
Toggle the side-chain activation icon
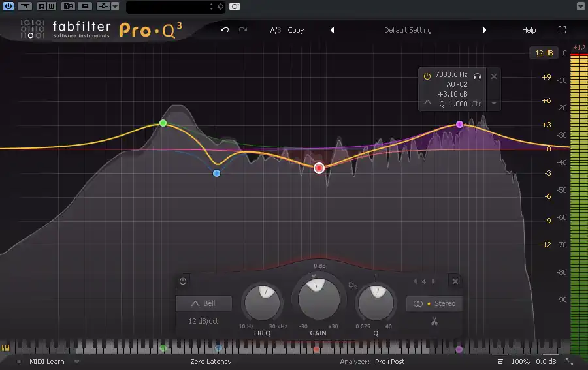[x=103, y=6]
